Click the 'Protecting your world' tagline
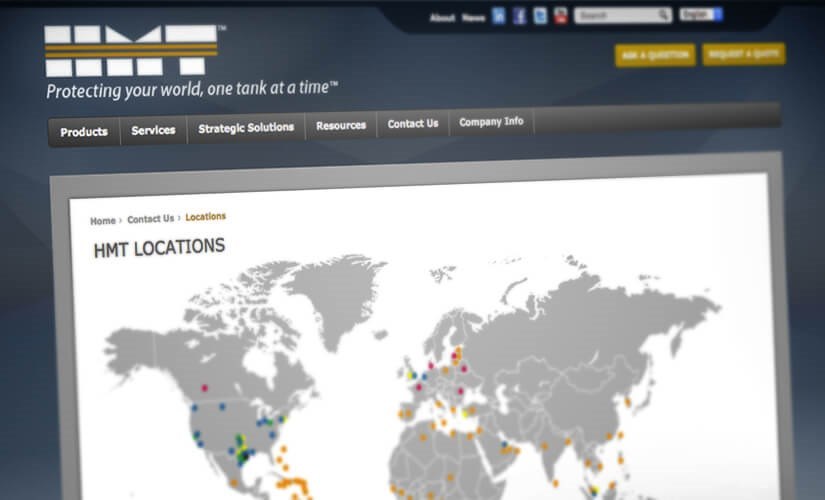Screen dimensions: 825x500 192,89
